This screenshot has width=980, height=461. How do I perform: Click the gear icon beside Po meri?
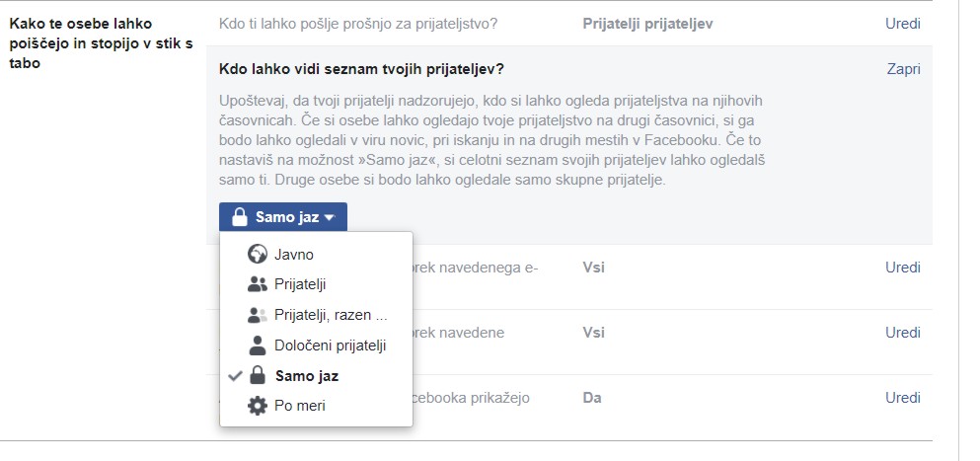[258, 406]
